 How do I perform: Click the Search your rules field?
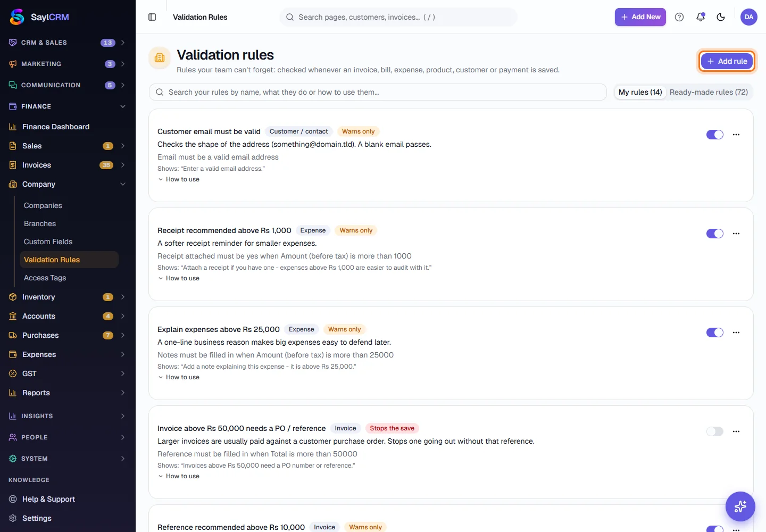point(378,92)
